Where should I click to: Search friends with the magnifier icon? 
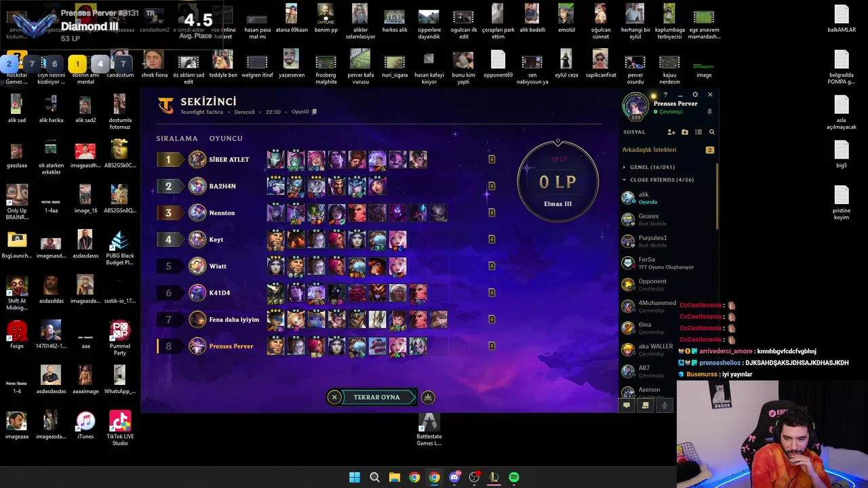[711, 132]
